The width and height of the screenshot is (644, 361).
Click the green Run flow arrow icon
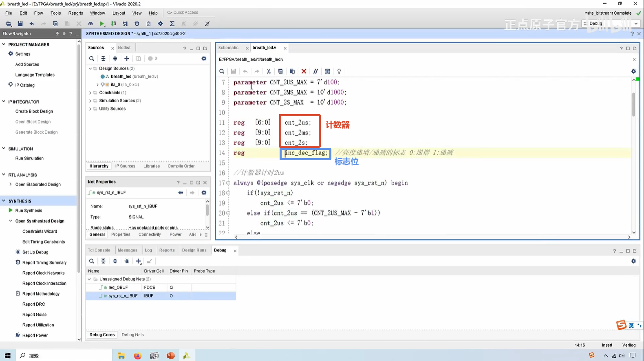coord(102,24)
